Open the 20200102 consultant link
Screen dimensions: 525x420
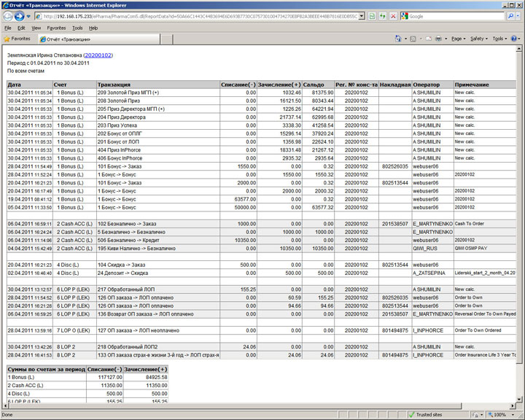coord(98,55)
